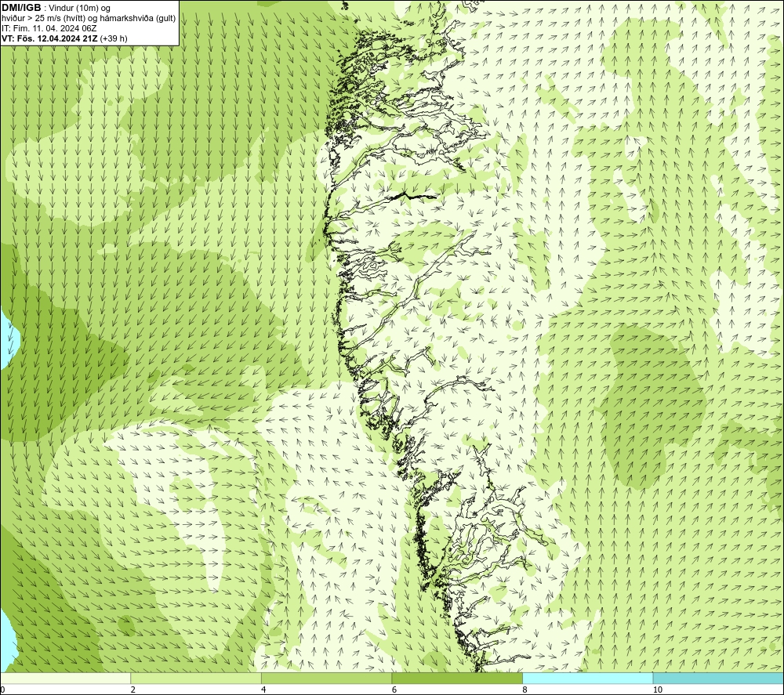Click the 0–2 m/s pale legend swatch
784x695 pixels.
[66, 679]
